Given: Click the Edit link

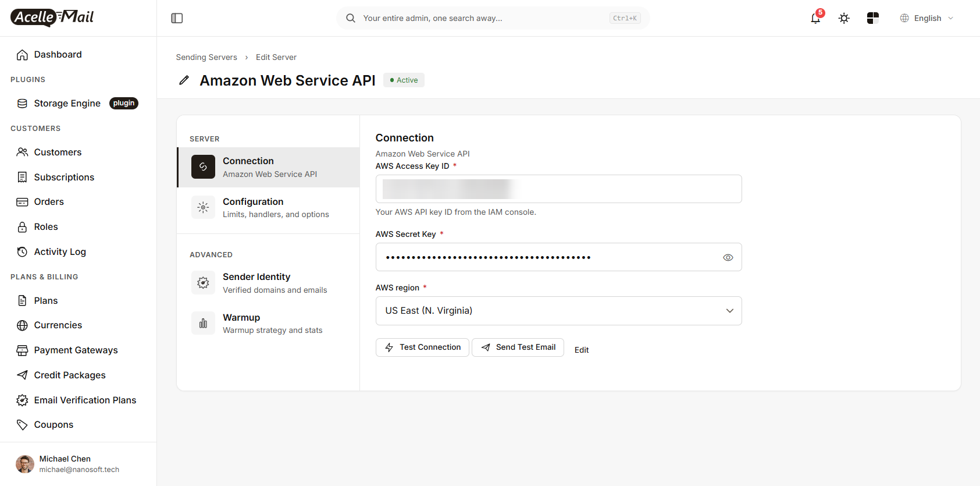Looking at the screenshot, I should click(582, 350).
